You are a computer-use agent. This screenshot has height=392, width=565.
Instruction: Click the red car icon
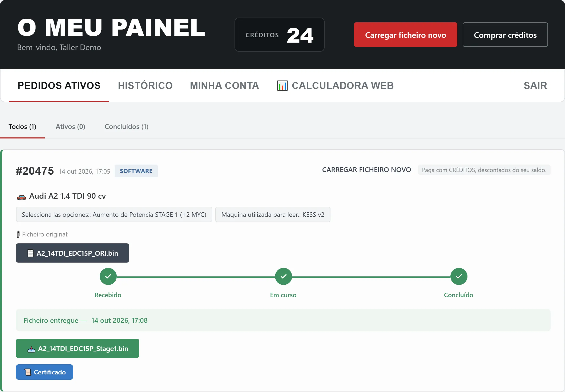21,197
